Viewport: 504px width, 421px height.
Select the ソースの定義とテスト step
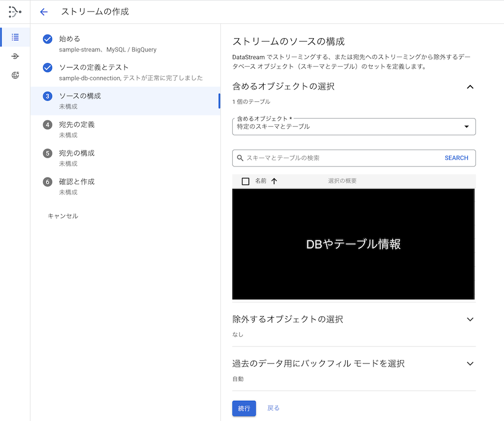coord(125,73)
